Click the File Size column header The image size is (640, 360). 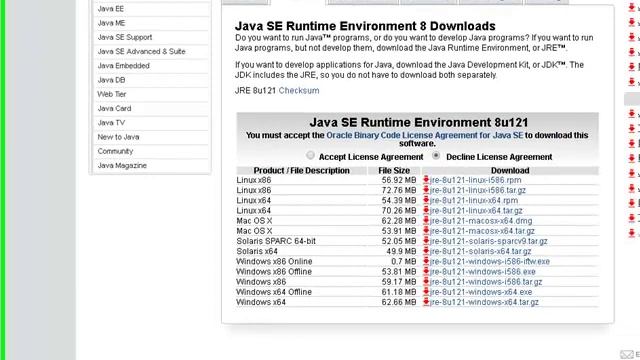click(x=394, y=171)
